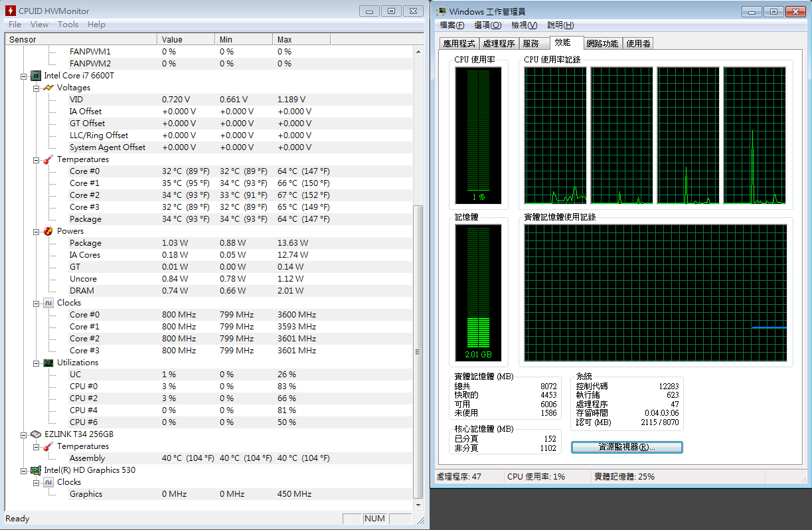The height and width of the screenshot is (530, 812).
Task: Open the HWMonitor Tools menu
Action: pos(68,25)
